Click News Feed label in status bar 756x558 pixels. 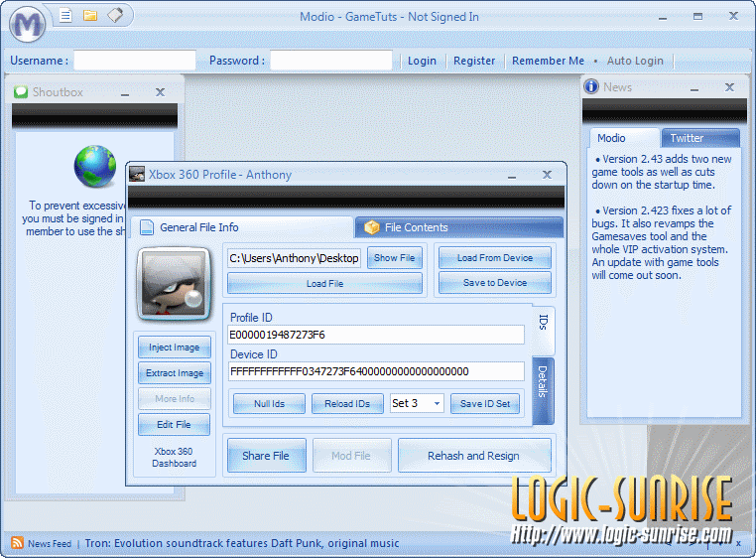point(50,543)
